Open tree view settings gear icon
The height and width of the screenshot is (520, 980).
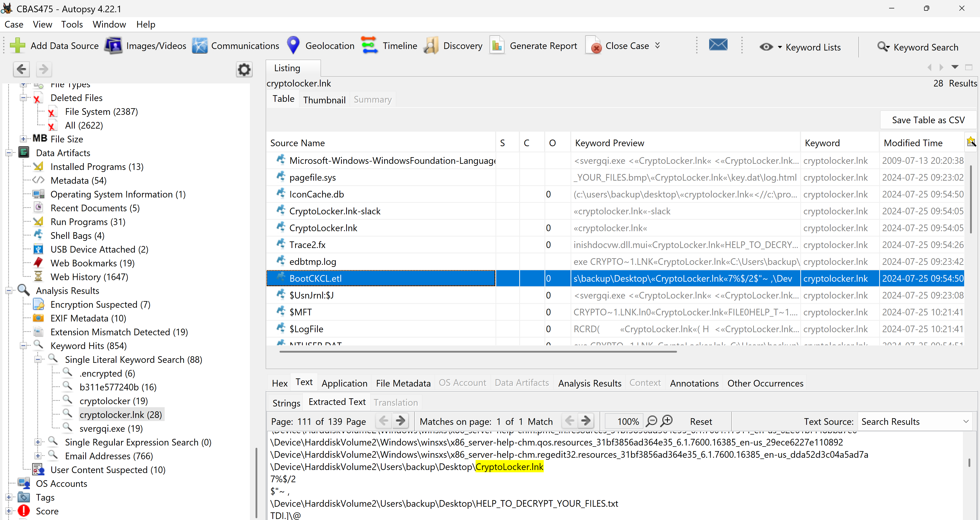coord(244,69)
